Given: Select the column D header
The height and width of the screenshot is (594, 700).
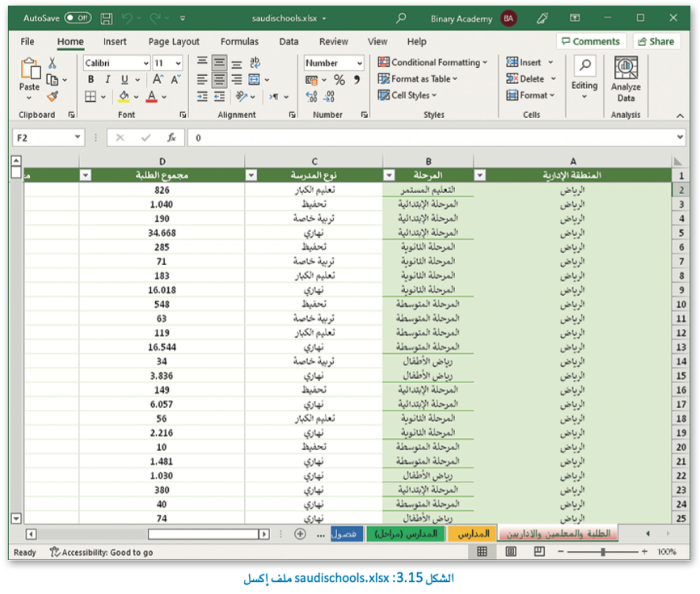Looking at the screenshot, I should (x=162, y=161).
